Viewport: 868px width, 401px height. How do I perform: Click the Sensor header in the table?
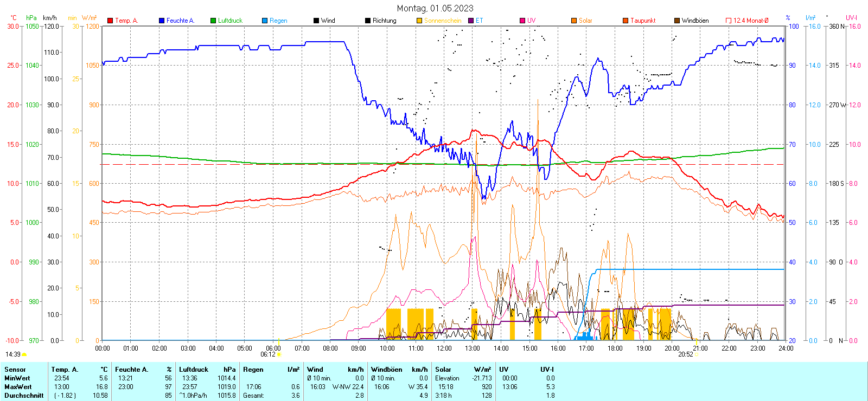(15, 370)
